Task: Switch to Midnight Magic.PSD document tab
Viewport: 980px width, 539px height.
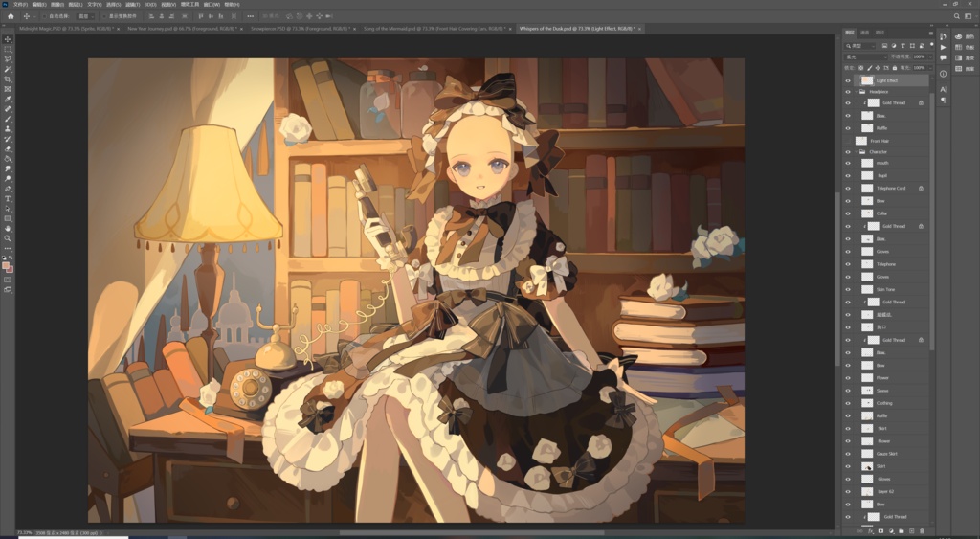Action: [66, 29]
